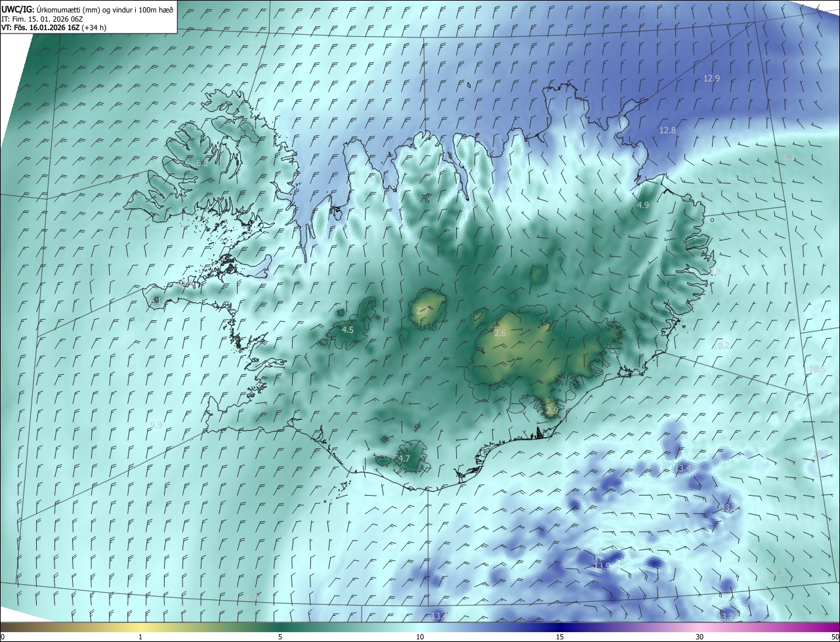The width and height of the screenshot is (840, 642).
Task: Click the colorbar tick label "50"
Action: 835,637
